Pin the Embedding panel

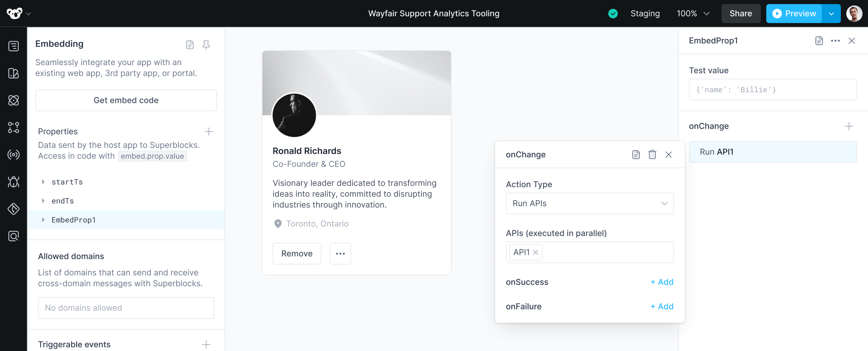point(206,44)
